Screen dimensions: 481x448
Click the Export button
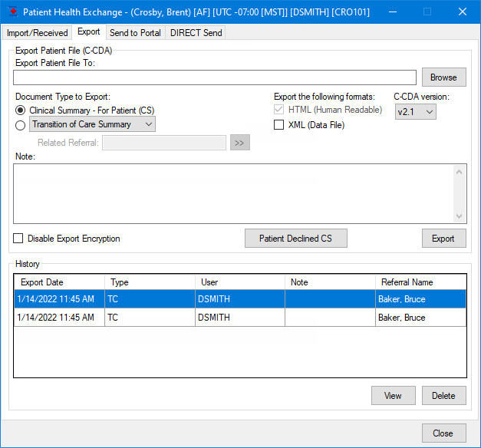pyautogui.click(x=443, y=239)
